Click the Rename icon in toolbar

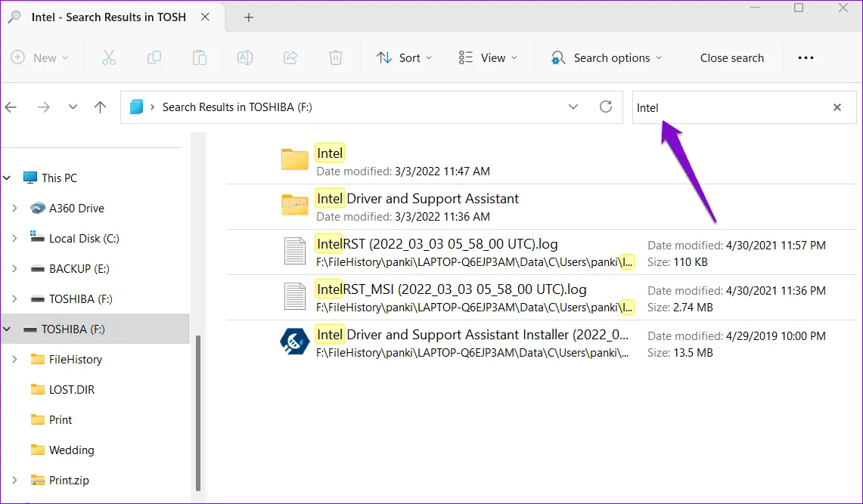[245, 58]
